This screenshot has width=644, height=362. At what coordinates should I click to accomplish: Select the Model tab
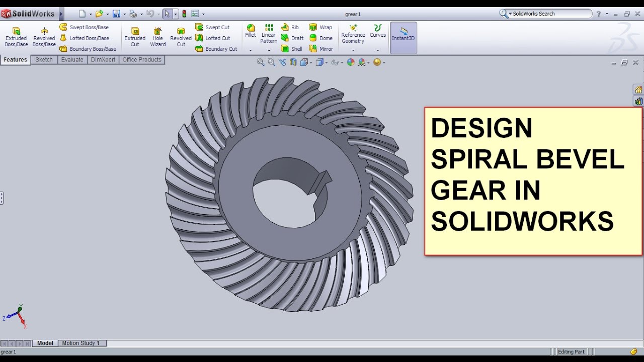pyautogui.click(x=45, y=343)
